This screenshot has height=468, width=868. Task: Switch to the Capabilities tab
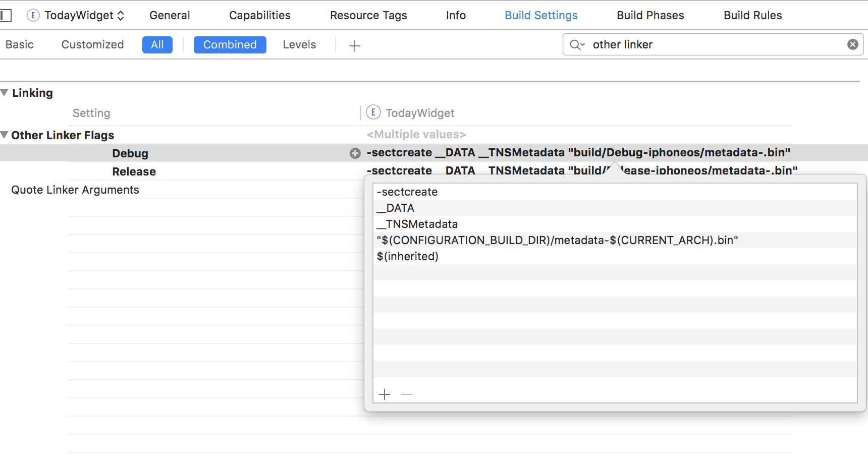click(259, 16)
